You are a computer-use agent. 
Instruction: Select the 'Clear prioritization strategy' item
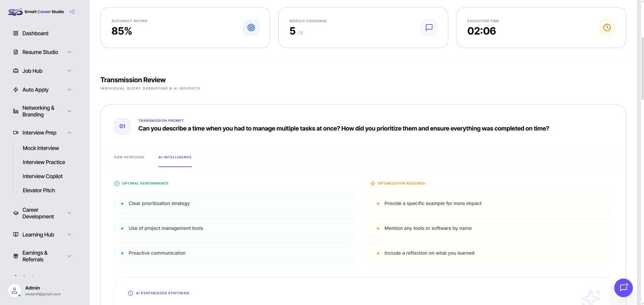235,203
